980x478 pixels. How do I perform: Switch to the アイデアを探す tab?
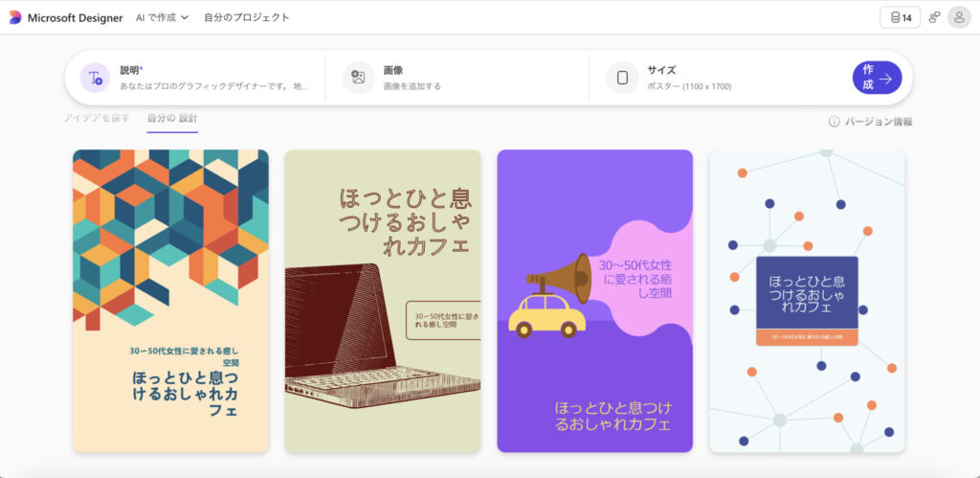(96, 118)
